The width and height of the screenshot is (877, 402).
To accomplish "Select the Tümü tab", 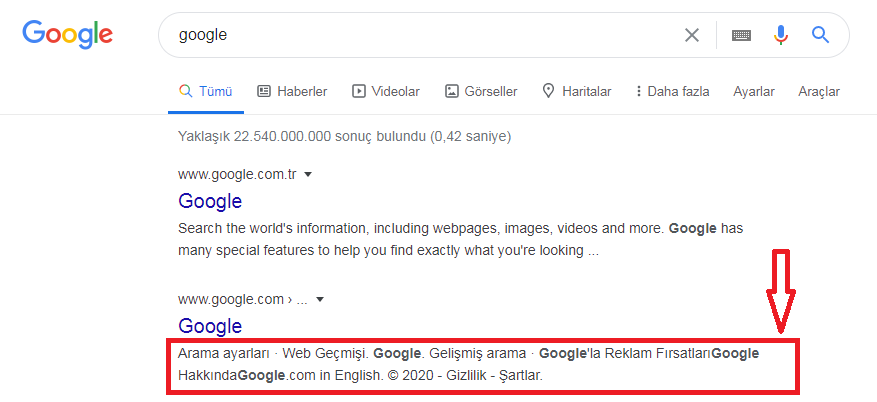I will [206, 91].
